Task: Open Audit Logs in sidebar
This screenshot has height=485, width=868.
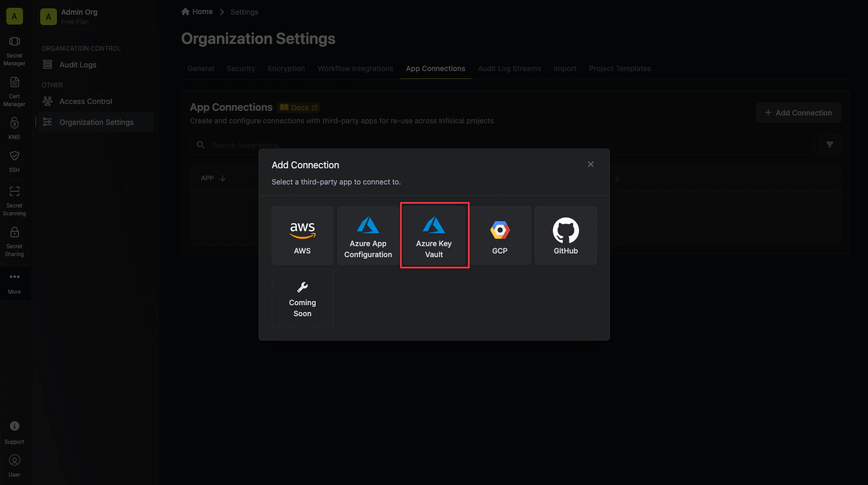Action: coord(96,65)
